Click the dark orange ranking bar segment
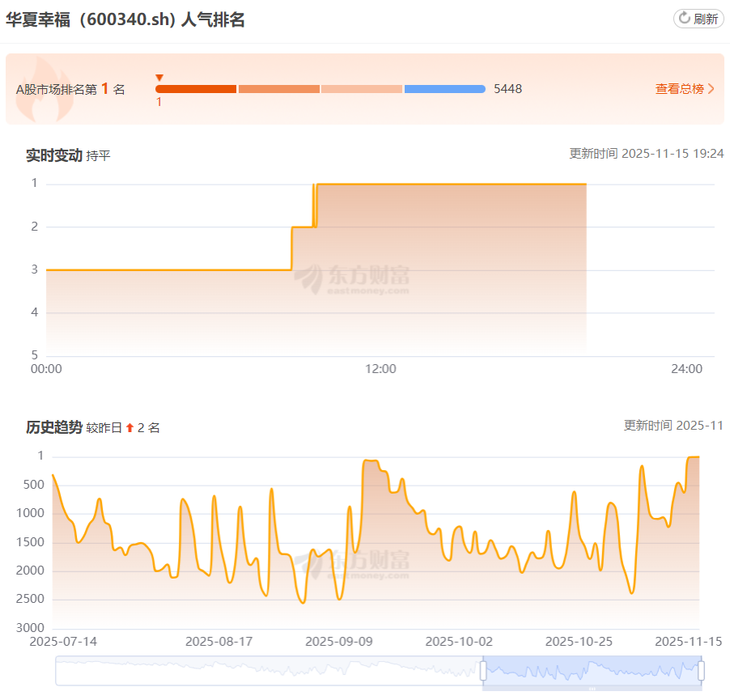Screen dimensions: 730x700 pyautogui.click(x=196, y=89)
